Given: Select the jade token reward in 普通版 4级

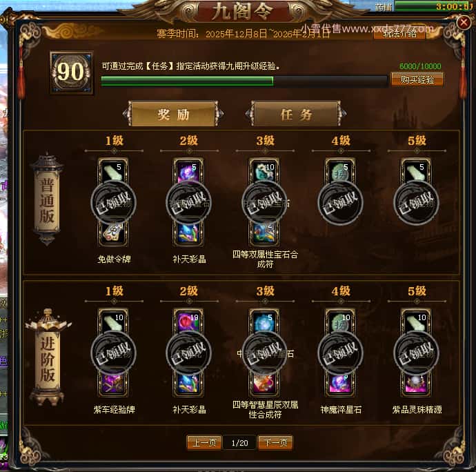Looking at the screenshot, I should coord(340,170).
